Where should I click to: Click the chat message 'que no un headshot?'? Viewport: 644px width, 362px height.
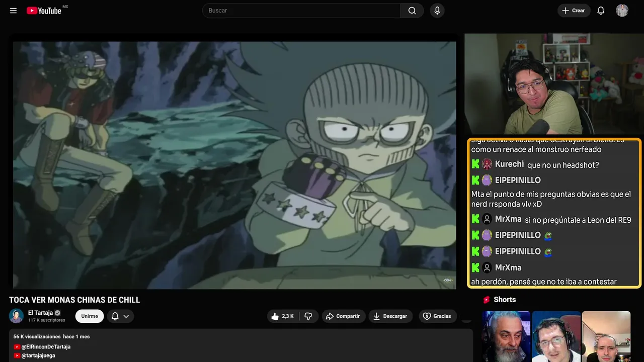point(563,165)
